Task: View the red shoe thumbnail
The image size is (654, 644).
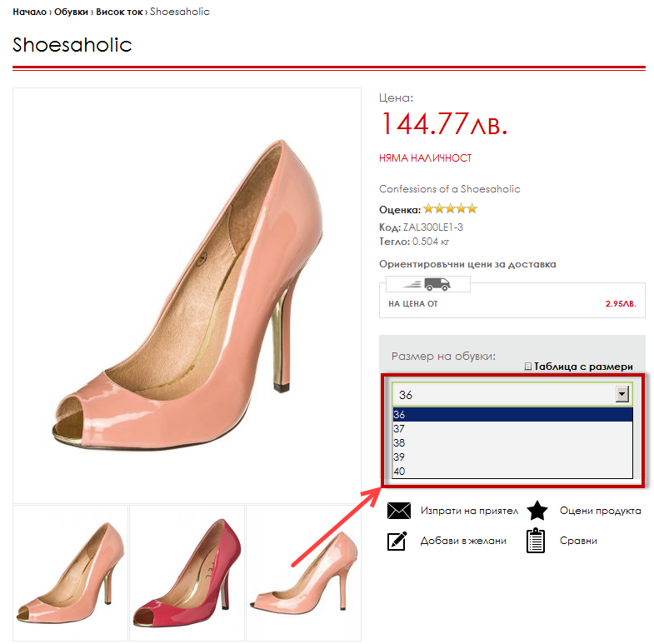Action: pos(187,572)
